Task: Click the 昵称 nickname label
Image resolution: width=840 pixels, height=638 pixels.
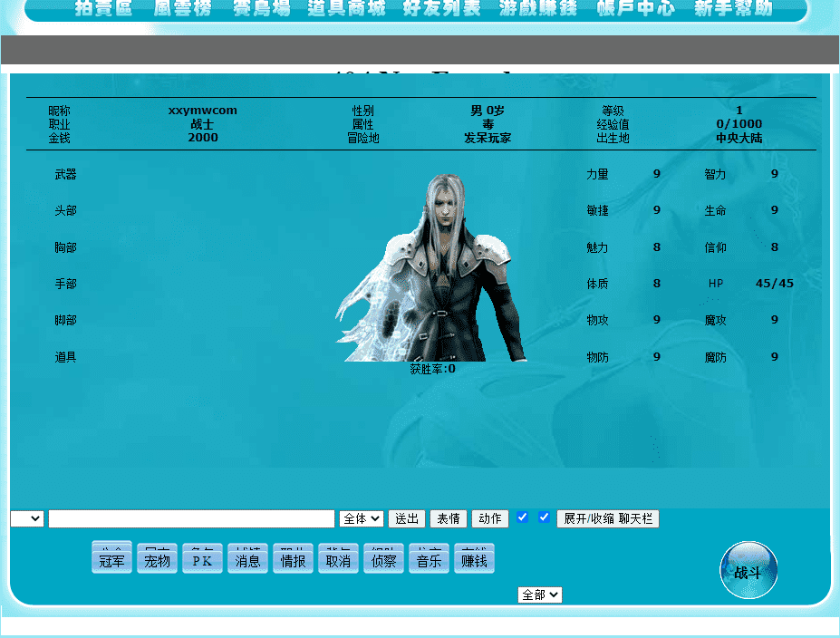Action: pyautogui.click(x=59, y=111)
